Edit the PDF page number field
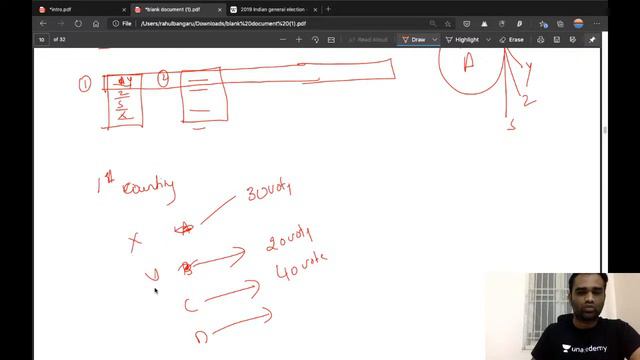 pos(42,40)
